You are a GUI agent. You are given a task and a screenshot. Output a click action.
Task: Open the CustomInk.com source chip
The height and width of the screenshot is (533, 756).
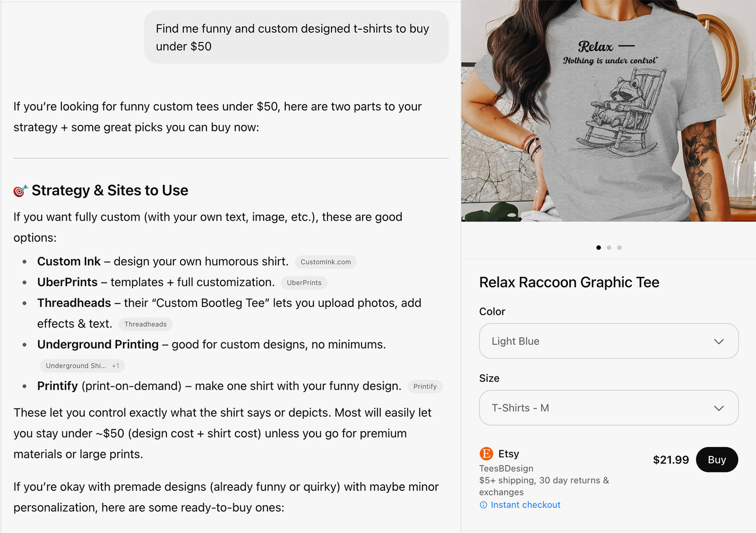pyautogui.click(x=326, y=262)
